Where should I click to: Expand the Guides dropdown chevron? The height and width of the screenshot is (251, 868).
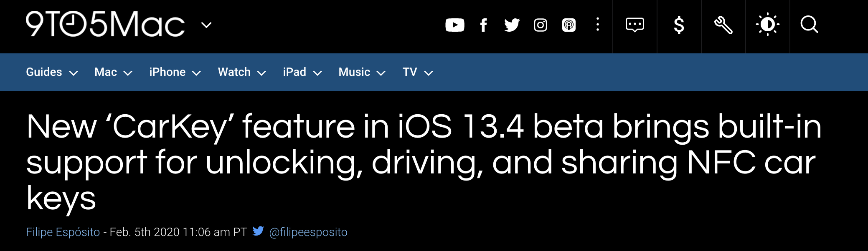74,73
